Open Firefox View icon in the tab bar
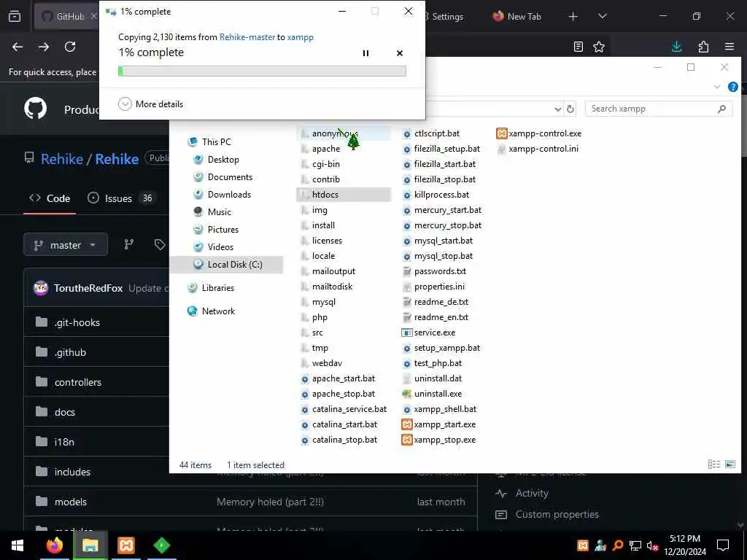 click(x=15, y=17)
